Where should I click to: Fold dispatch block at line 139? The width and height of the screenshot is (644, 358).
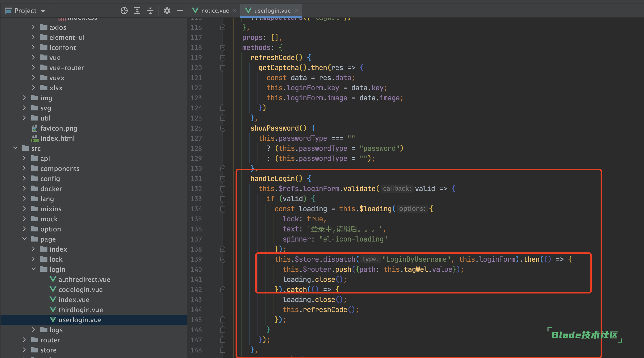(223, 259)
